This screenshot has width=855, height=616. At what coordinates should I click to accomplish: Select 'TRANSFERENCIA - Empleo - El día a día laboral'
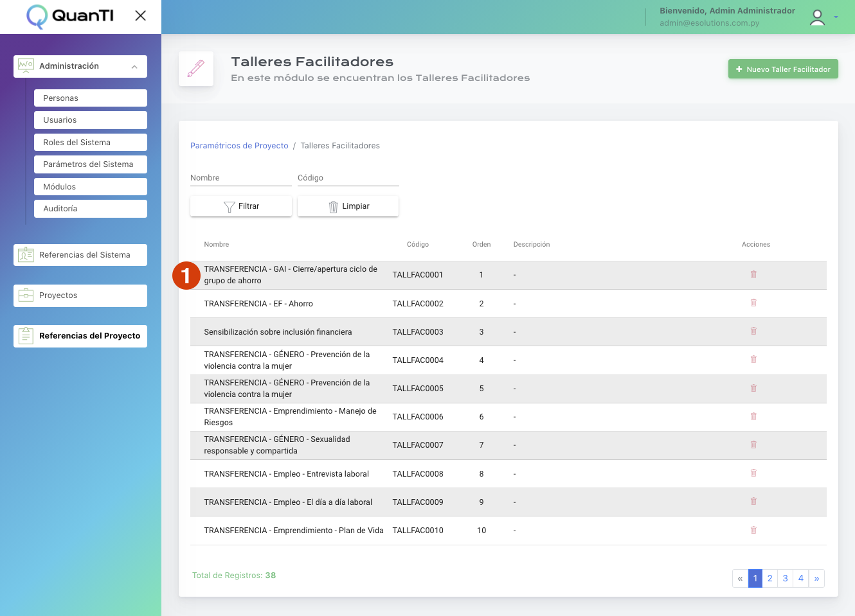point(288,502)
